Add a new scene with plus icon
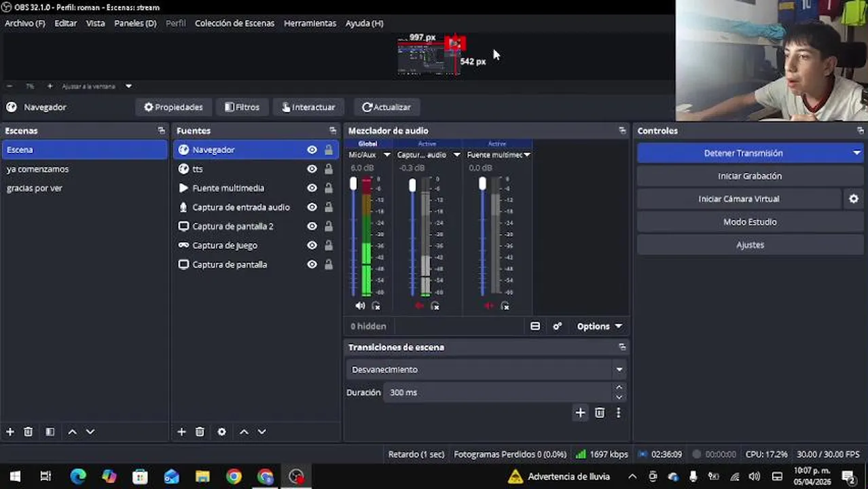The image size is (868, 489). [10, 432]
